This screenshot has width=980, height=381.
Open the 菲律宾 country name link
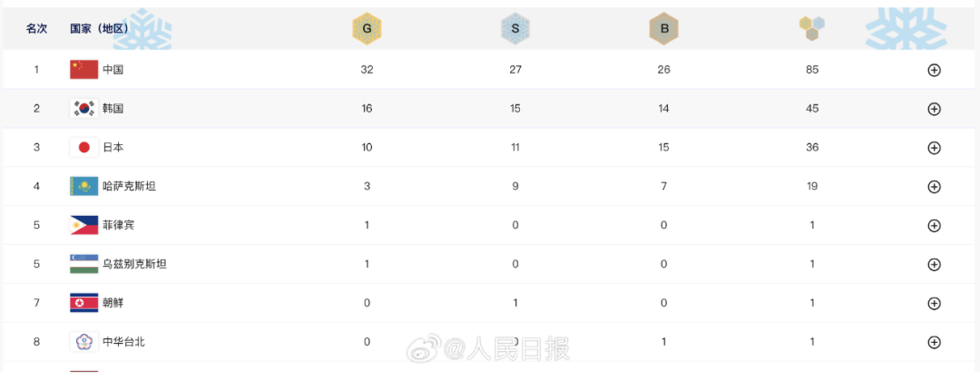tap(119, 225)
